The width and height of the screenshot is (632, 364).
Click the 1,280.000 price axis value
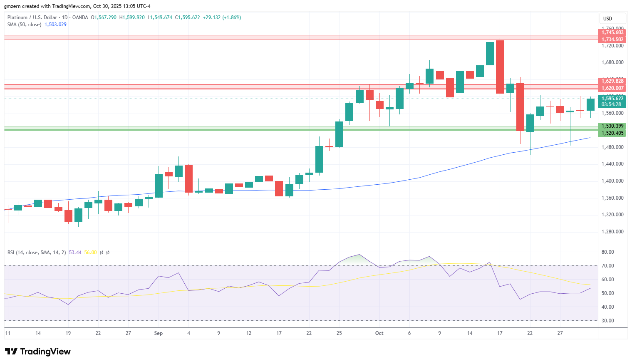point(612,232)
